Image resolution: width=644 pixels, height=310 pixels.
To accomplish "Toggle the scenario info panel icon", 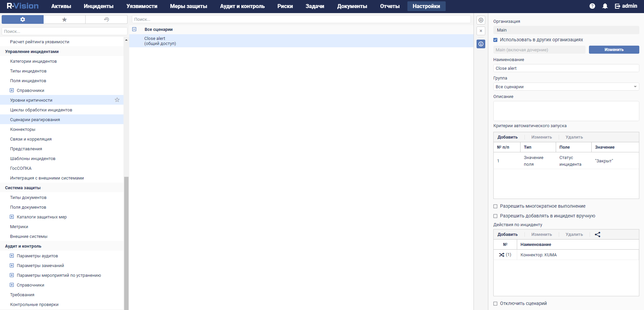I will point(481,44).
